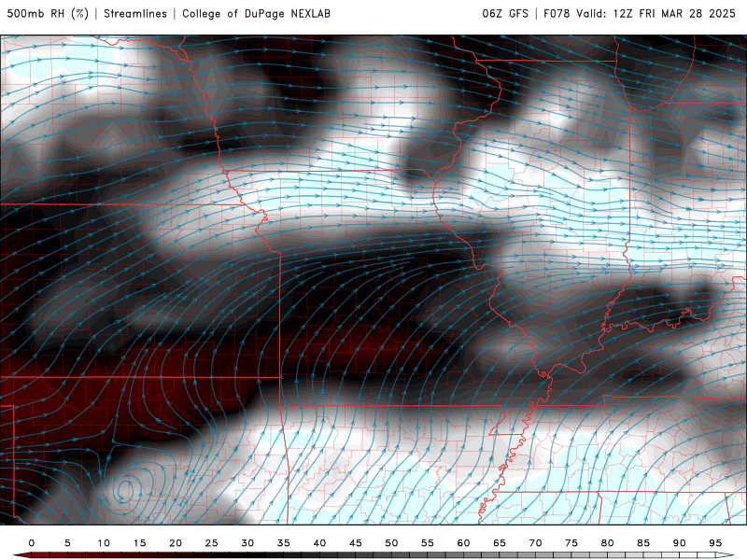Click the '25' value on the color scale
The height and width of the screenshot is (560, 747).
212,543
